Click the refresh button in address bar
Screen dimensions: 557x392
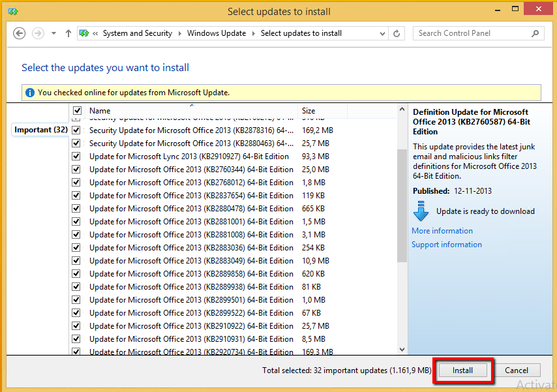(397, 33)
